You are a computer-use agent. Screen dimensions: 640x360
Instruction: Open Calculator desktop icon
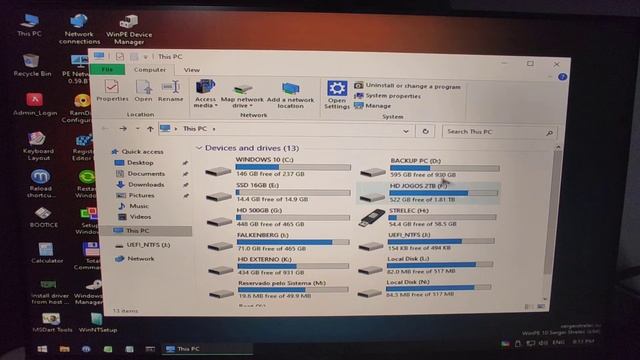[x=47, y=253]
